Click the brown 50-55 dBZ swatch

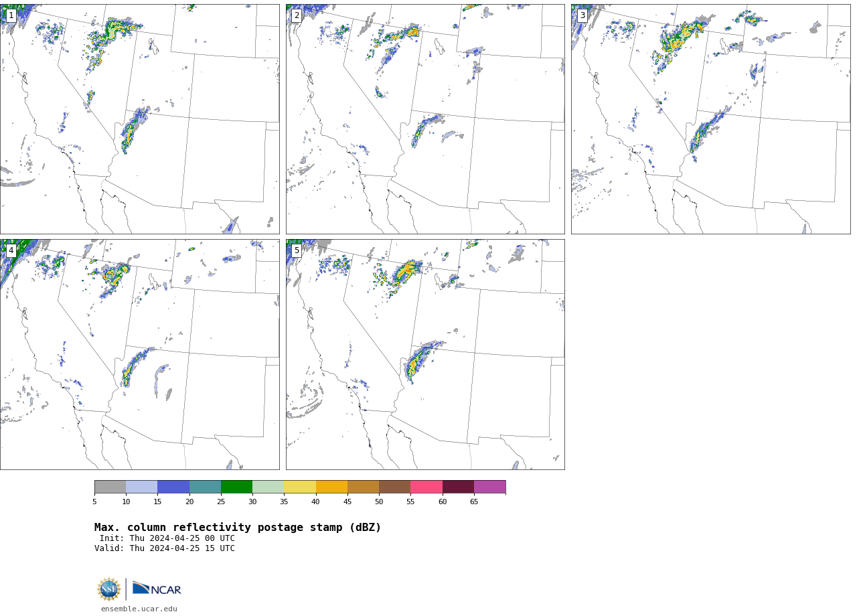[x=395, y=487]
